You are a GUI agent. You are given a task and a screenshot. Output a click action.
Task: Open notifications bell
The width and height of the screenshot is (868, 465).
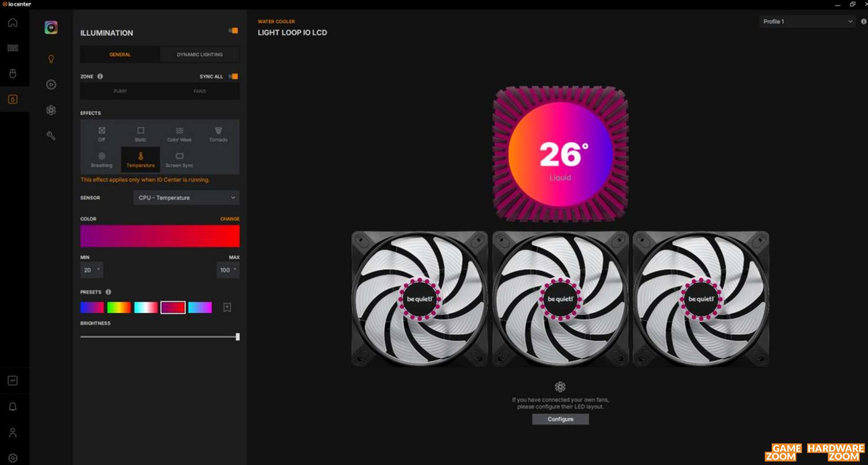[x=13, y=406]
